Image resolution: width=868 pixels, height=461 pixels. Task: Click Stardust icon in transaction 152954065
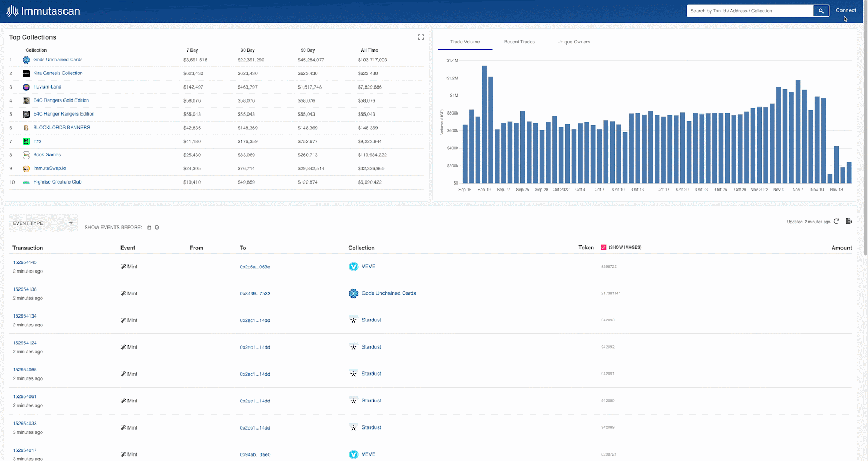[353, 374]
